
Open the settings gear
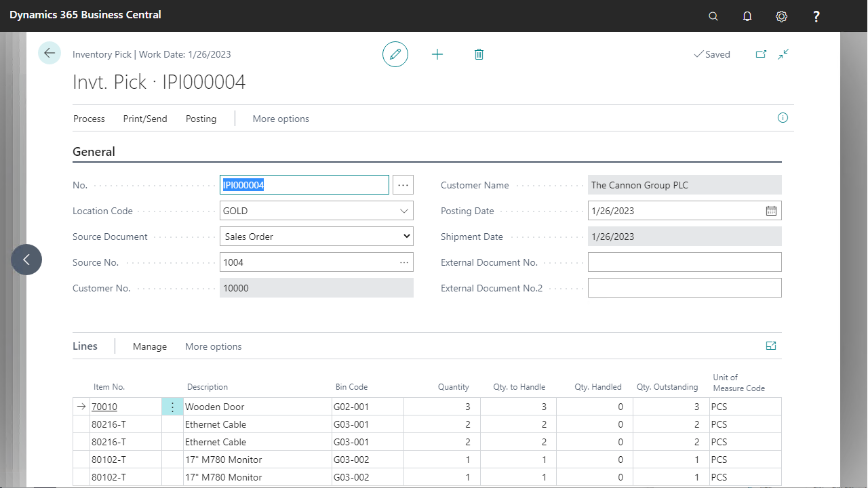(781, 16)
